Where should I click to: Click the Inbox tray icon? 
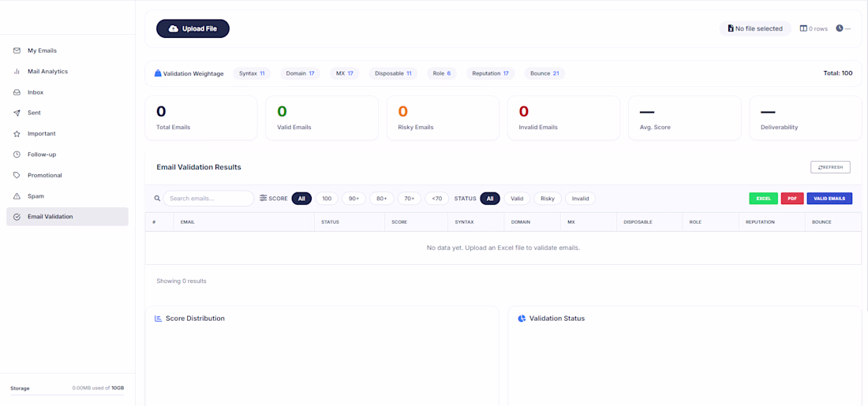click(x=17, y=92)
